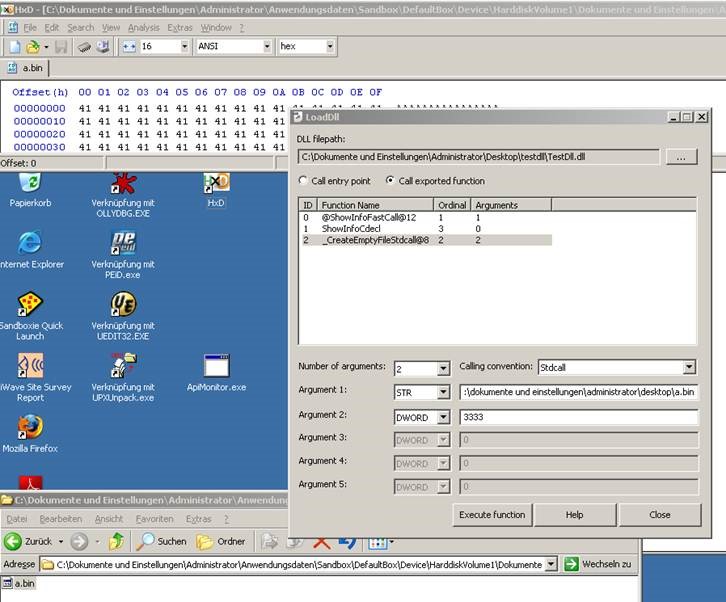
Task: Select the Call entry point radio button
Action: (303, 181)
